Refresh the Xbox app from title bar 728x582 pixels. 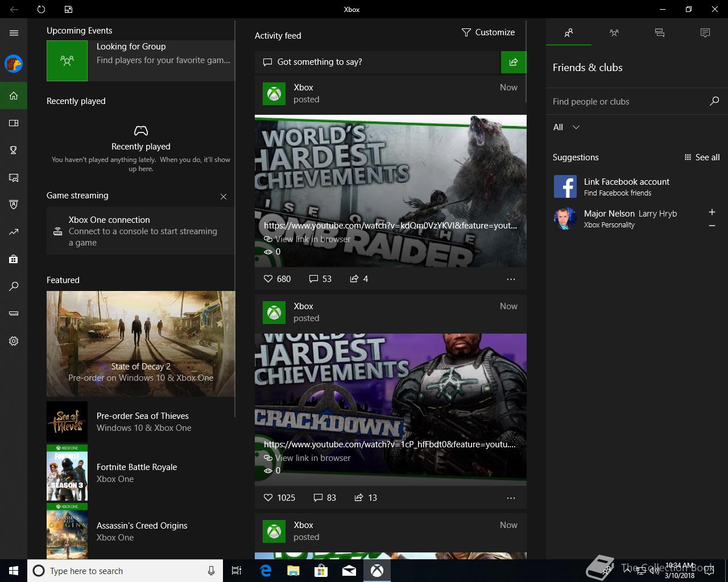click(41, 9)
